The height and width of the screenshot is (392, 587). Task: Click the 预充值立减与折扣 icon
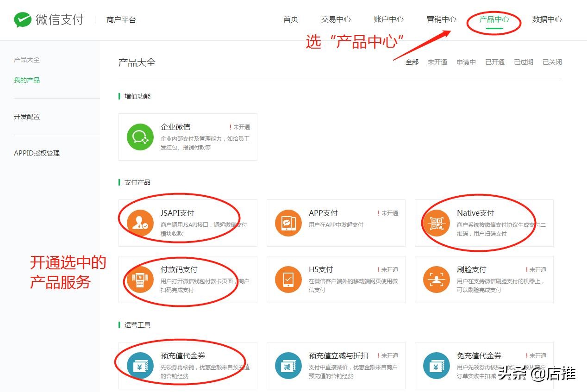[x=288, y=366]
